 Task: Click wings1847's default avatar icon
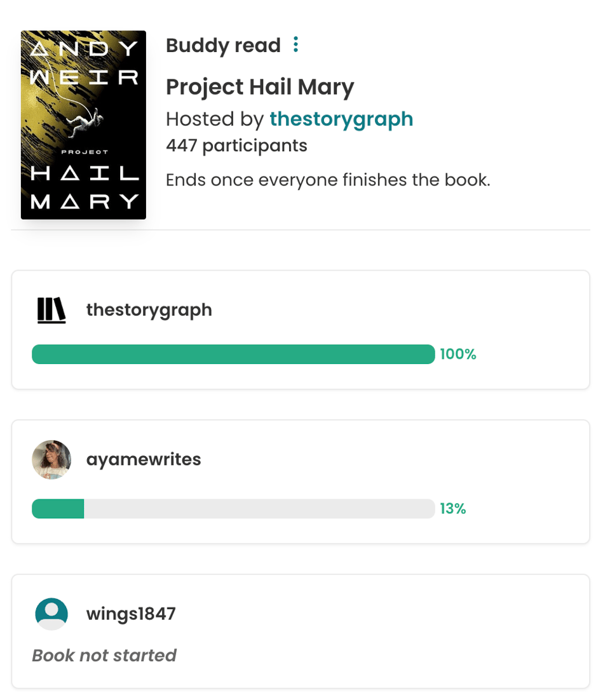51,613
